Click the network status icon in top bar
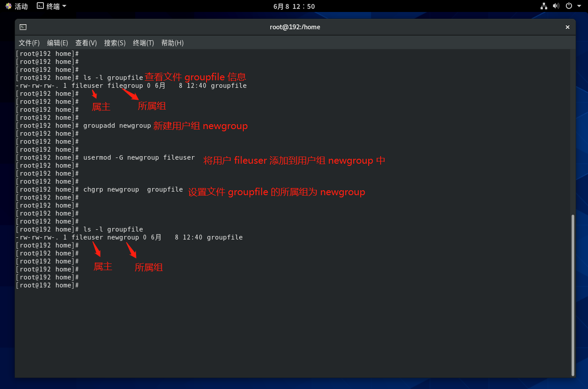Viewport: 588px width, 389px height. (x=544, y=6)
